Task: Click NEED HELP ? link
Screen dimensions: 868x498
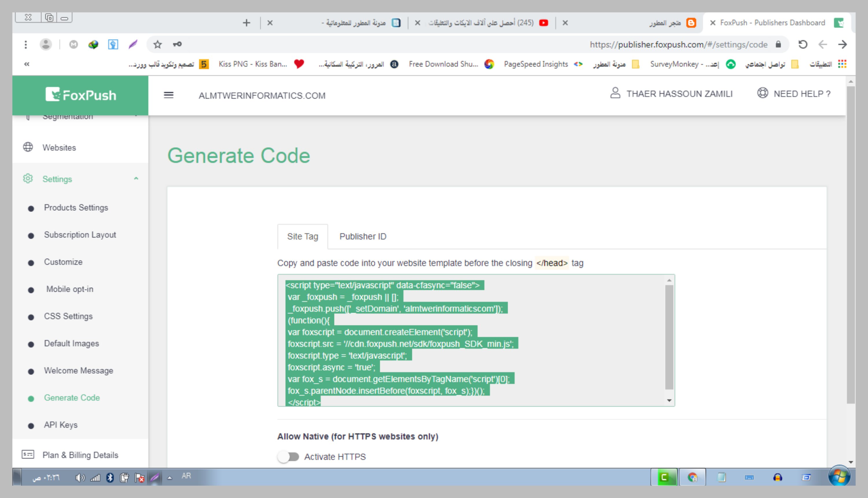Action: [x=802, y=94]
